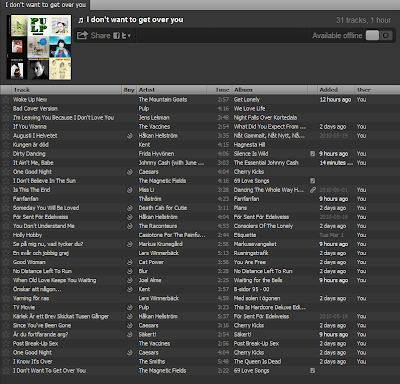Sort by the Artist column header
This screenshot has width=400, height=384.
(172, 90)
